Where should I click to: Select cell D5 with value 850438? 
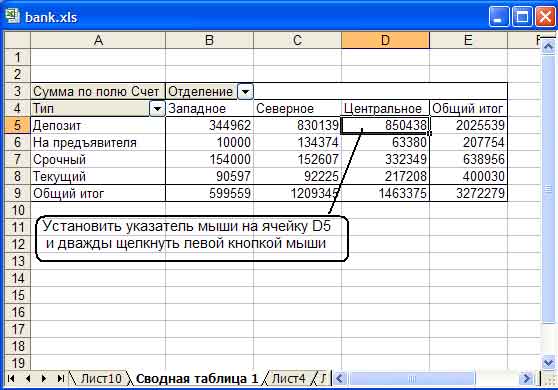click(385, 125)
